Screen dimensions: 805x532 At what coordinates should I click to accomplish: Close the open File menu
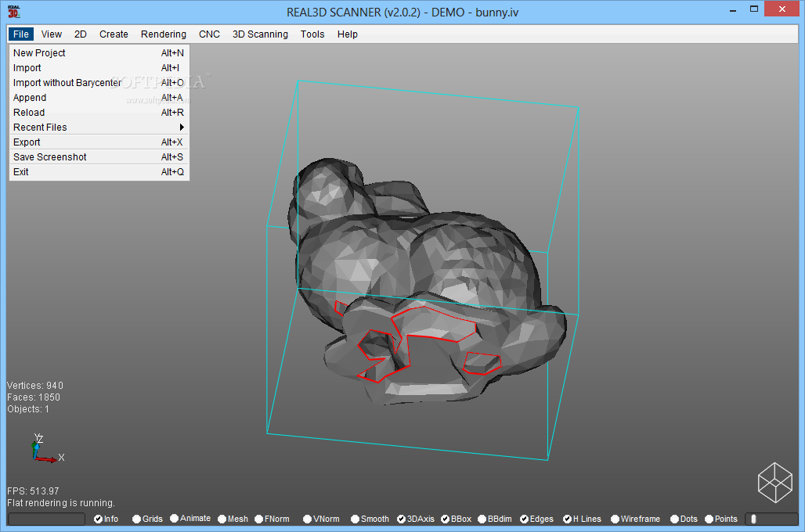click(x=21, y=34)
